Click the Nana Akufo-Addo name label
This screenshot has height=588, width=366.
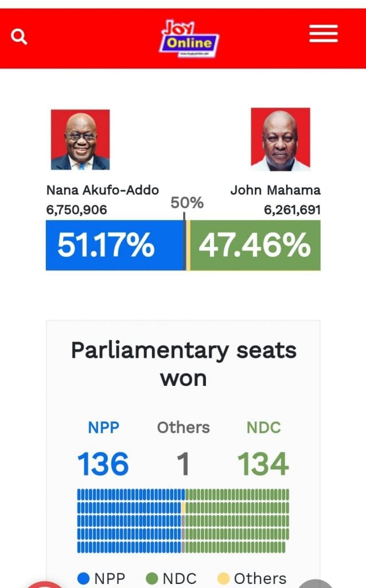click(x=102, y=190)
